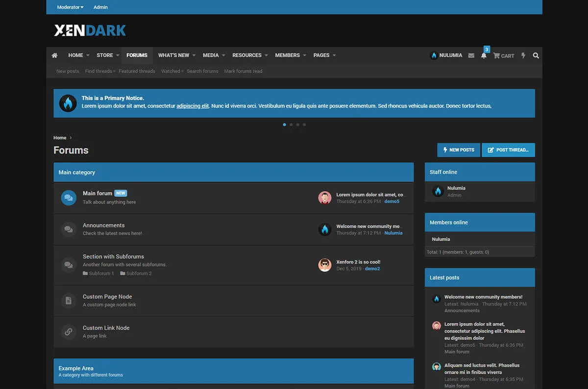Open the shopping Cart icon

504,56
